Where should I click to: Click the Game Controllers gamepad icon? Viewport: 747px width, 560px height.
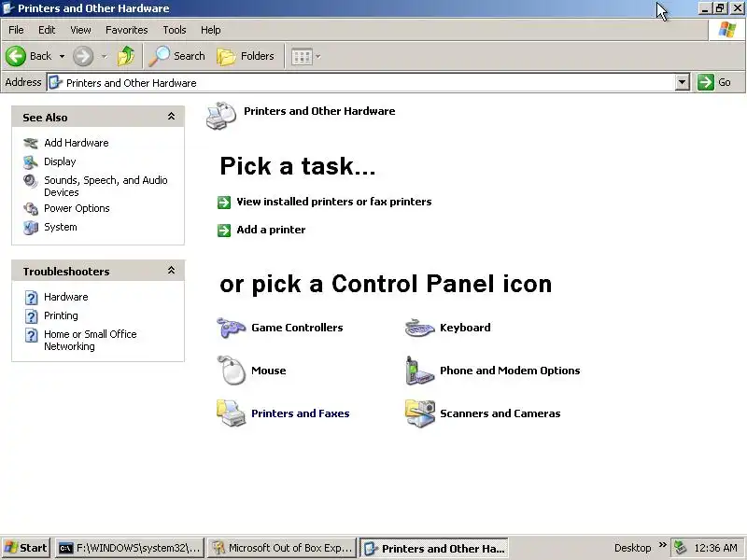(231, 328)
